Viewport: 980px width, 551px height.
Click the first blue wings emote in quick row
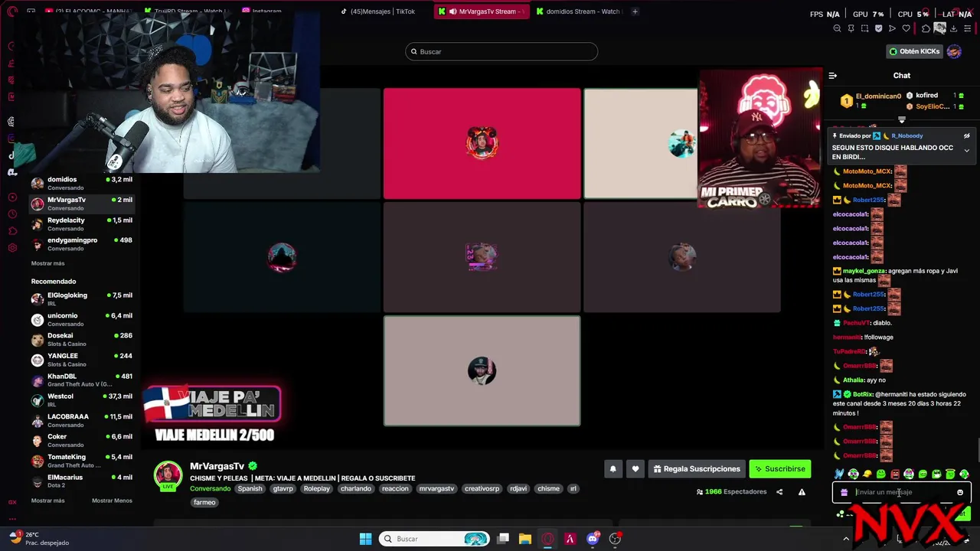tap(839, 474)
